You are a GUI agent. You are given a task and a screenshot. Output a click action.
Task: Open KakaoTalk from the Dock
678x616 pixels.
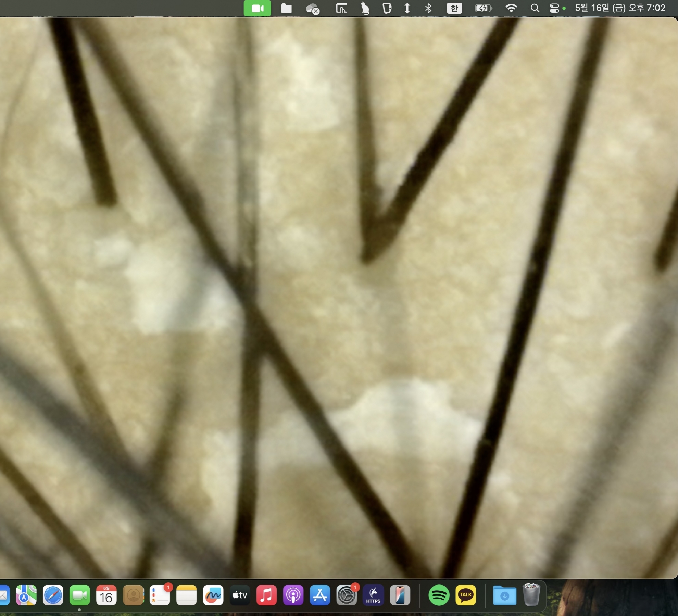466,595
